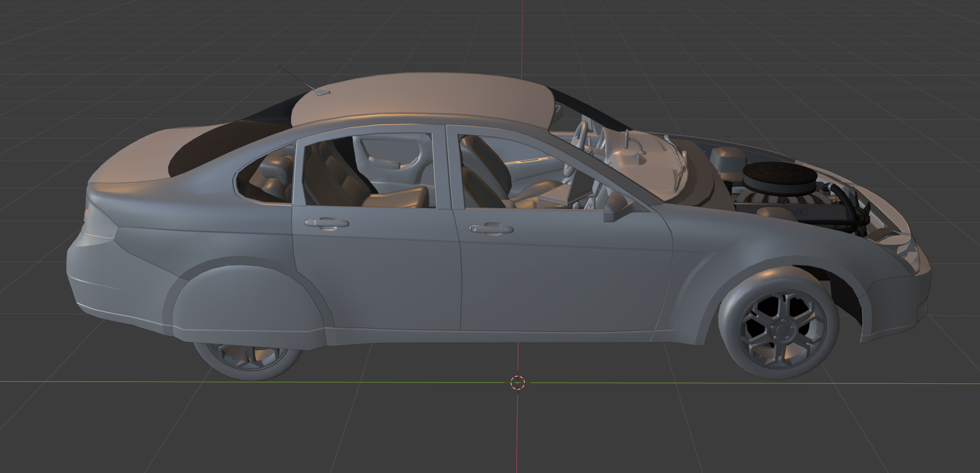Select the rear wheel arch cover
The image size is (980, 473).
coord(248,302)
